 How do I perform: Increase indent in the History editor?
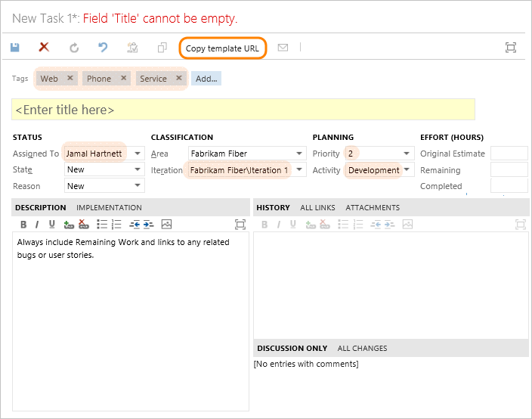(390, 225)
